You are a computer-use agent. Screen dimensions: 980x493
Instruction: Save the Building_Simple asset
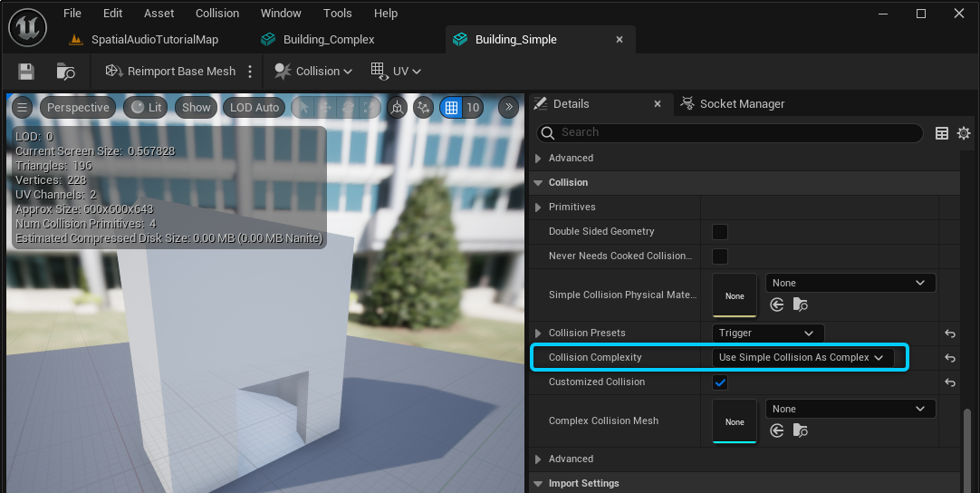click(x=26, y=71)
